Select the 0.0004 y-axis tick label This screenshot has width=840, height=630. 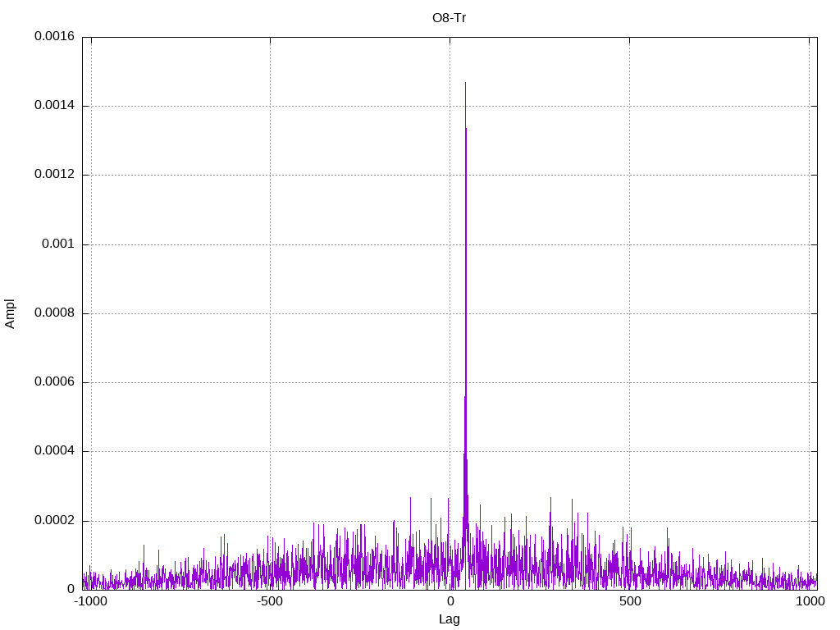[54, 451]
